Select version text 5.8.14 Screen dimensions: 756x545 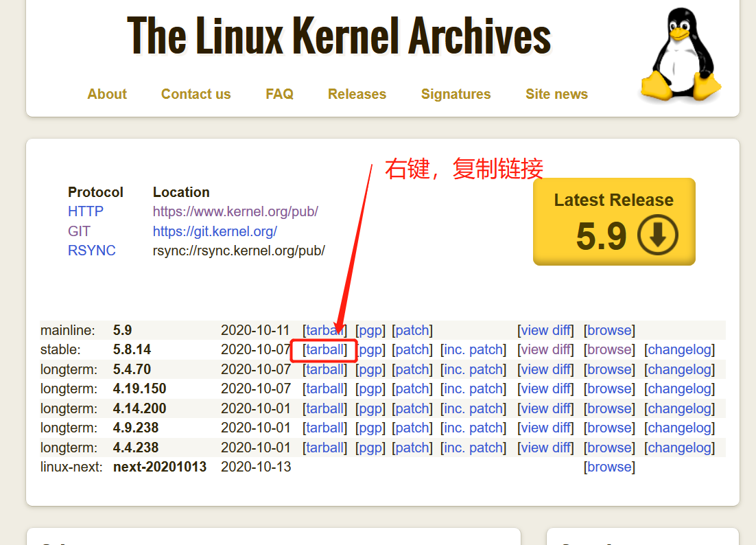[132, 349]
